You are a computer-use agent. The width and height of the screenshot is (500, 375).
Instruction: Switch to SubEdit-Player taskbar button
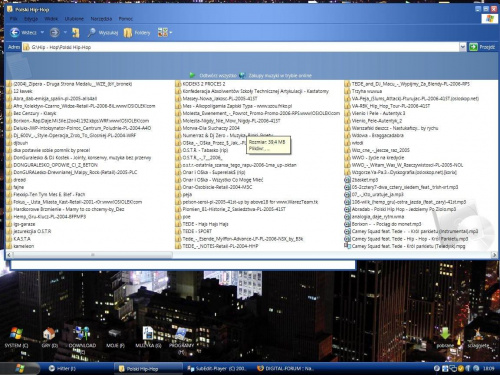click(x=217, y=369)
